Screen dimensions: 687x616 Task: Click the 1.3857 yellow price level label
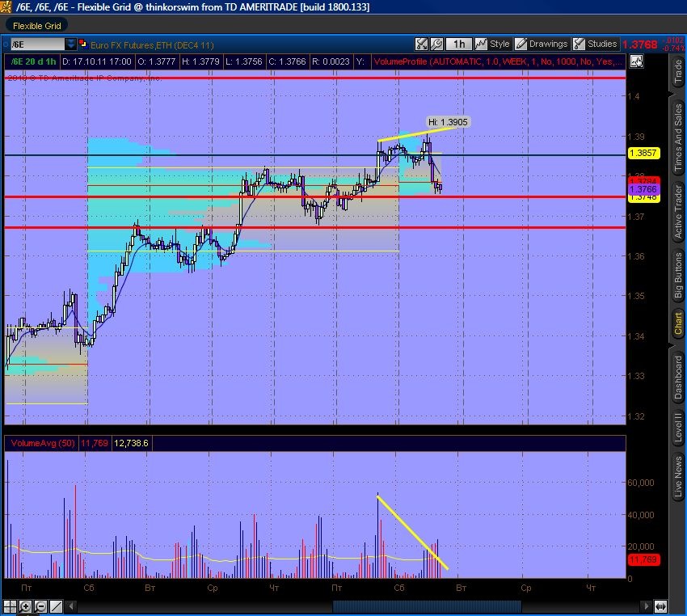tap(643, 153)
